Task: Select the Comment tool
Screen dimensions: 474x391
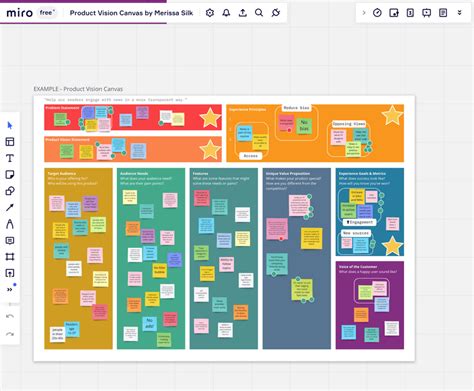Action: 10,240
